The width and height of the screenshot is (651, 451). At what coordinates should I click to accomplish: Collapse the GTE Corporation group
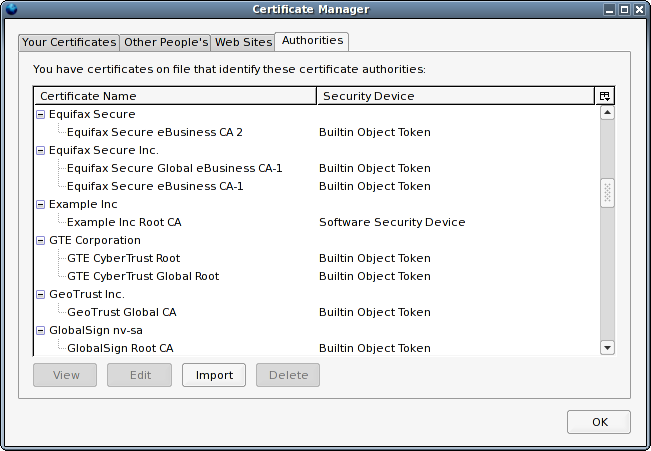pyautogui.click(x=40, y=240)
